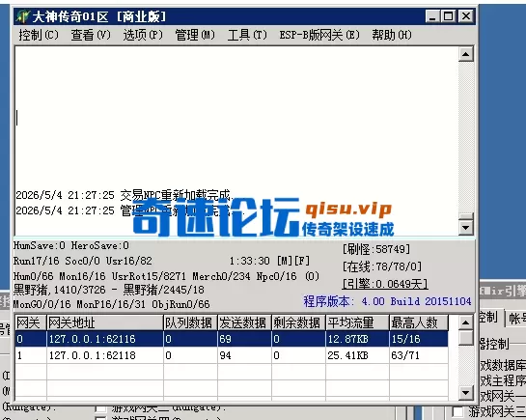Click the 平均流量 column header
The image size is (526, 420).
click(357, 322)
